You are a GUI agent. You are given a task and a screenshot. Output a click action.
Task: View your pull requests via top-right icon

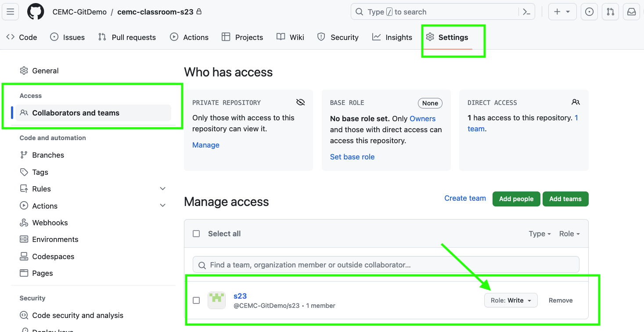point(610,11)
